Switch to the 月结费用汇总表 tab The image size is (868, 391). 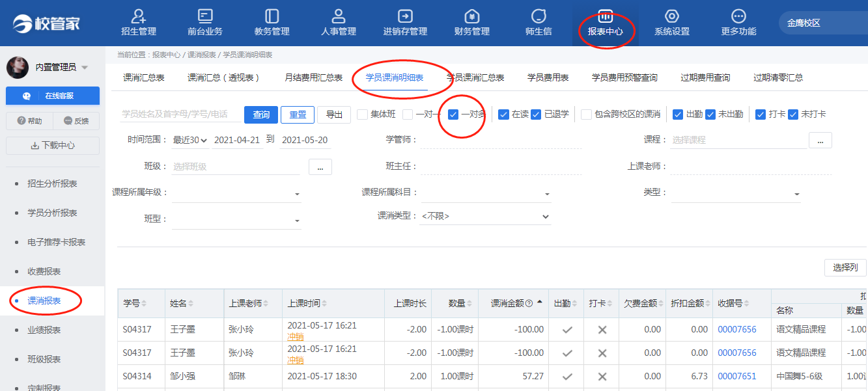point(314,77)
